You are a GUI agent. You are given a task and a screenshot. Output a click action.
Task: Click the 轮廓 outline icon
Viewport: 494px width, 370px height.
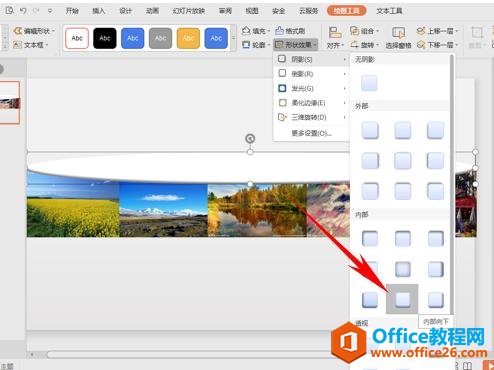pos(246,44)
